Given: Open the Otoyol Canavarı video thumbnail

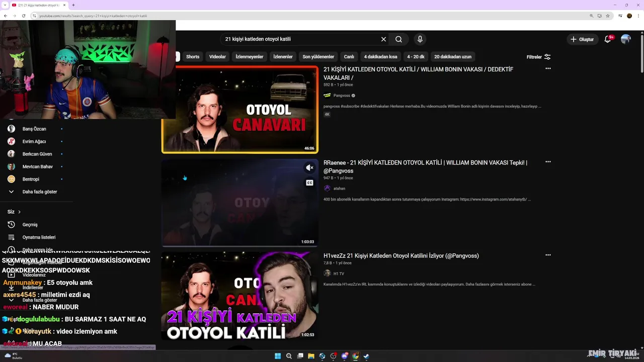Looking at the screenshot, I should pos(240,110).
